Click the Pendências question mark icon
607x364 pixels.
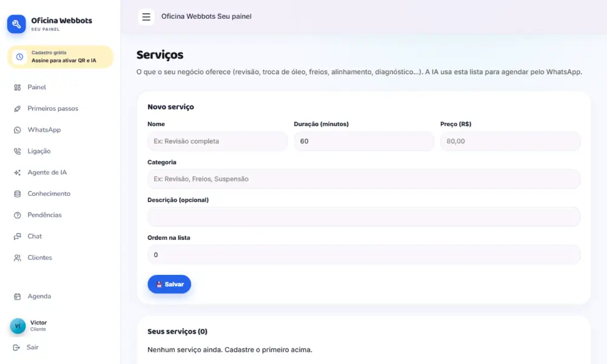click(18, 215)
